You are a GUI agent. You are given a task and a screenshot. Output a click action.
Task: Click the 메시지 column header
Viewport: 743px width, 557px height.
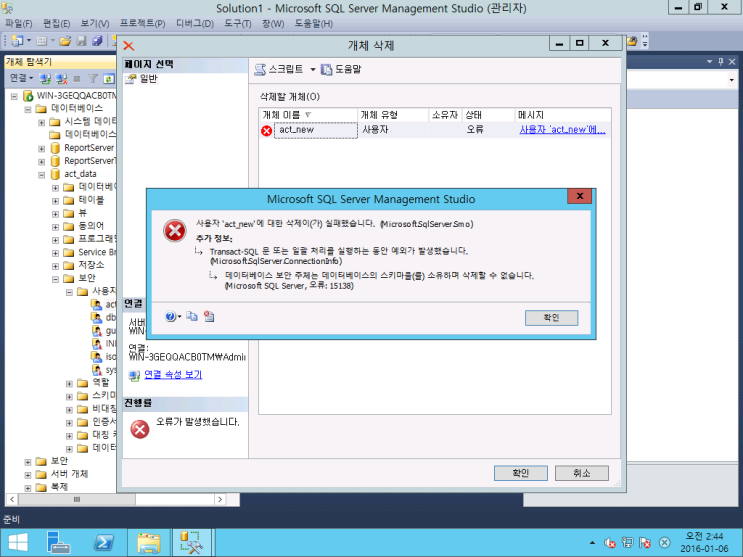[x=563, y=115]
